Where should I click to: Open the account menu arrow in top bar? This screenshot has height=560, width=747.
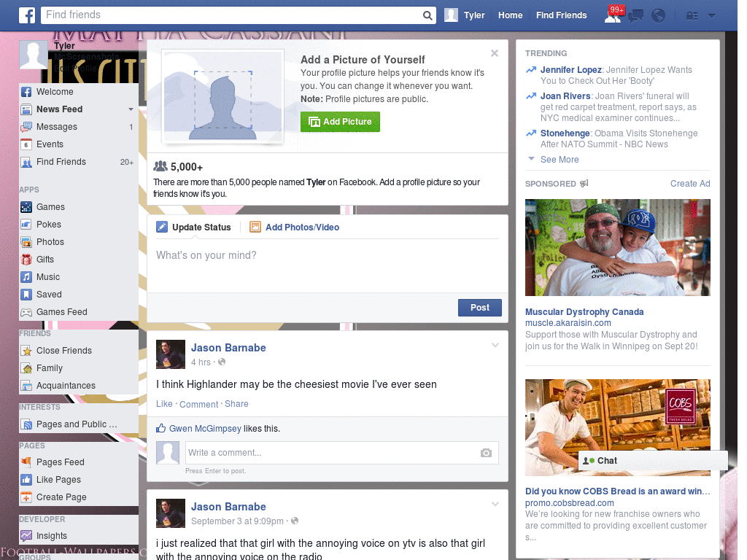tap(712, 15)
